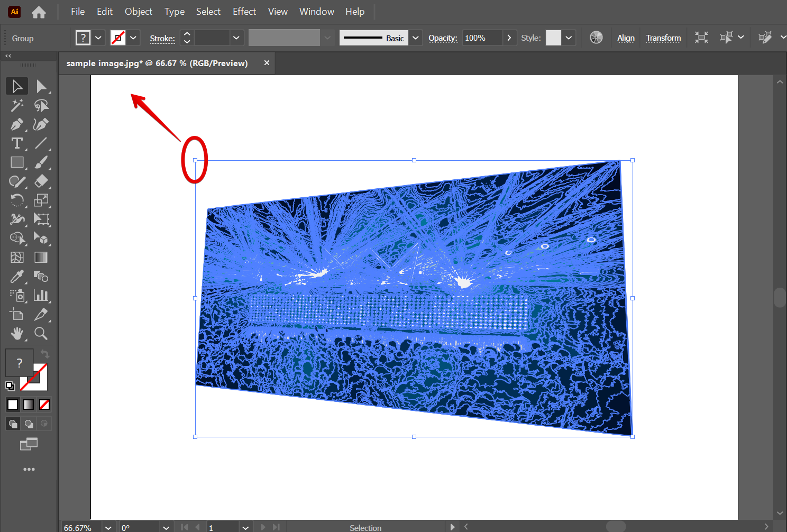Open the stroke weight dropdown
The width and height of the screenshot is (787, 532).
[x=236, y=38]
